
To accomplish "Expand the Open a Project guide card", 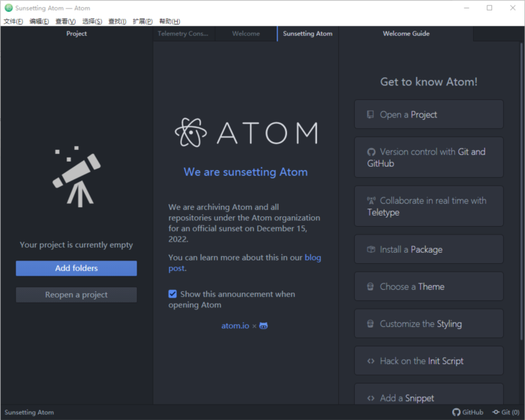I will (428, 115).
